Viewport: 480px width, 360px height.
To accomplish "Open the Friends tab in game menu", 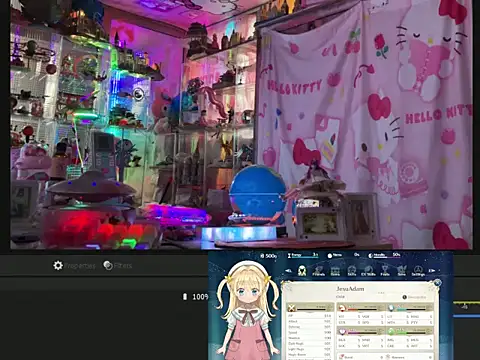I will pos(319,270).
